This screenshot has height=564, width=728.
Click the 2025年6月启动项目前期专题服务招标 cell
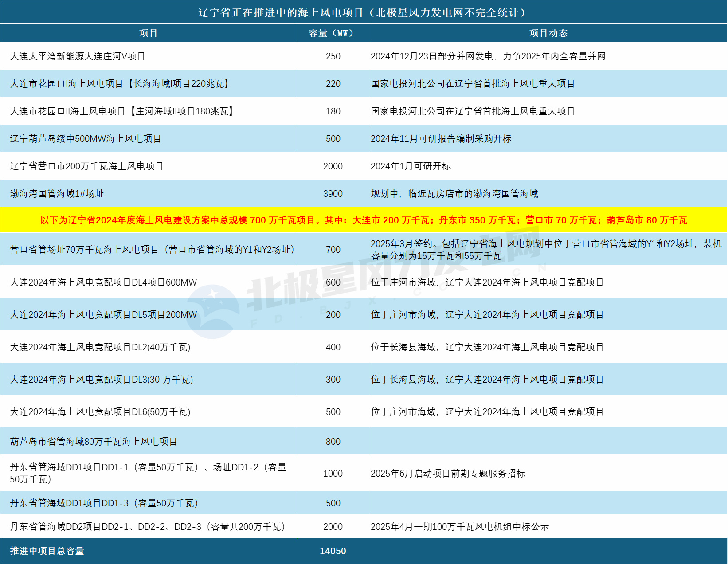(x=448, y=474)
